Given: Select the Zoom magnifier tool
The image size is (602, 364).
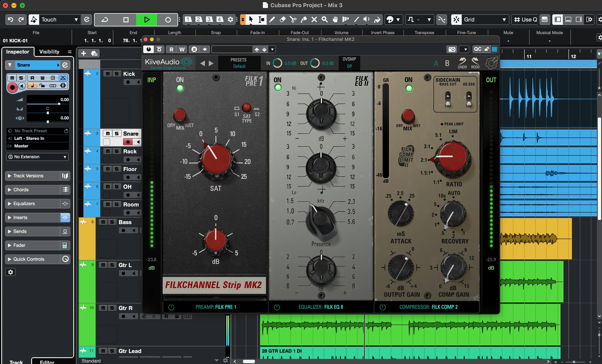Looking at the screenshot, I should pos(325,20).
